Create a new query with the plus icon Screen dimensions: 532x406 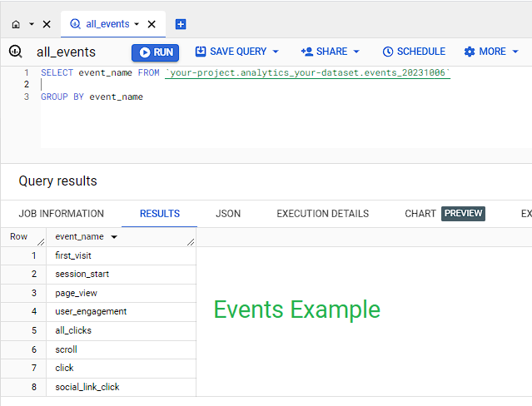(181, 24)
